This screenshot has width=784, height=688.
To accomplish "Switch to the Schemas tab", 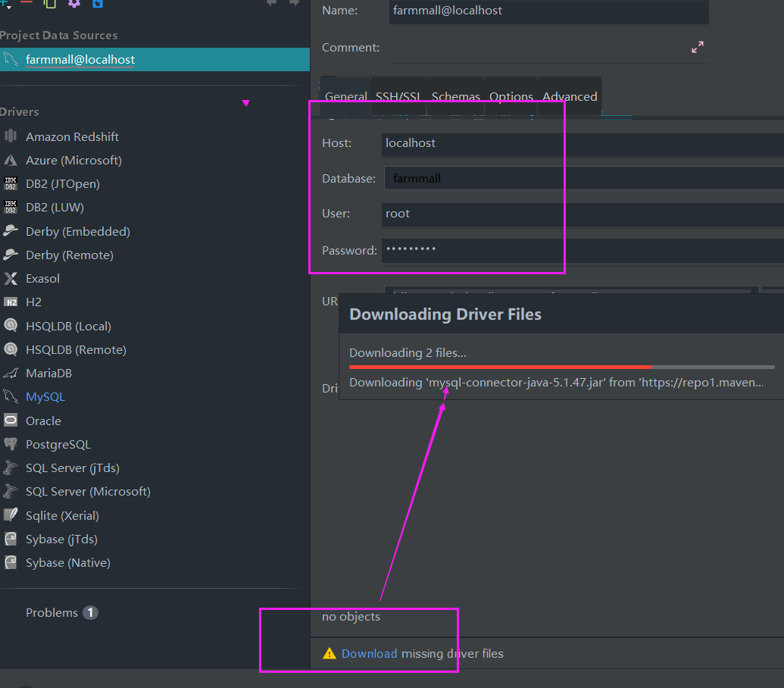I will 455,96.
